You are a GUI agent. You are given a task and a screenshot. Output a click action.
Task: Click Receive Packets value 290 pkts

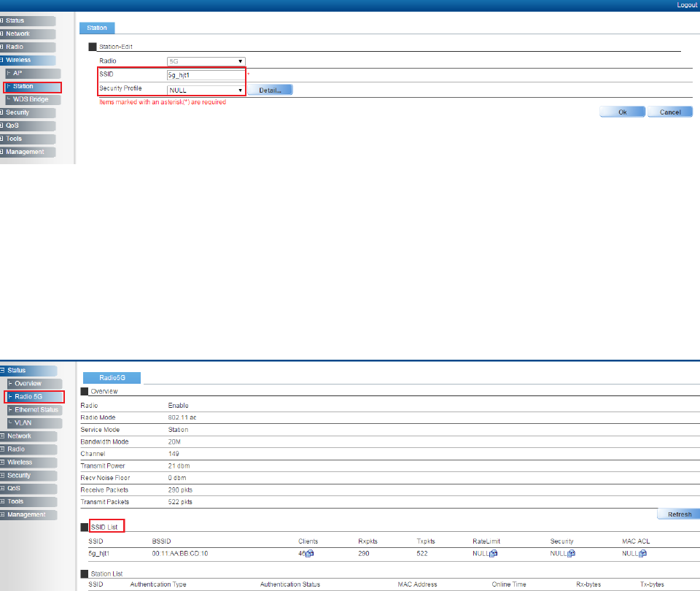180,490
